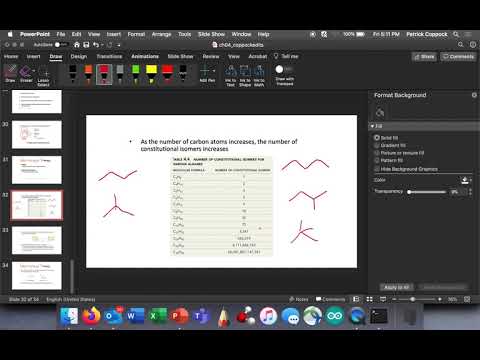Select Picture or texture fill option
The image size is (480, 360).
click(377, 153)
